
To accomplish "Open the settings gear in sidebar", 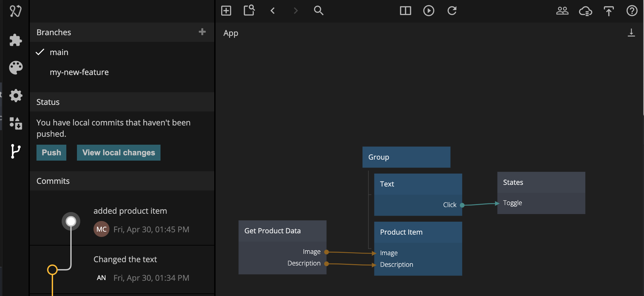I will coord(16,96).
